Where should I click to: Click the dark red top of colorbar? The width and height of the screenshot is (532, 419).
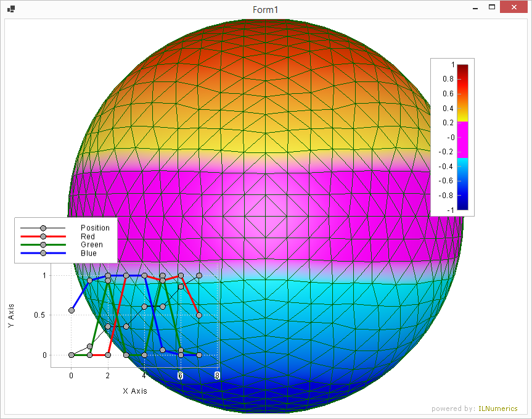462,70
